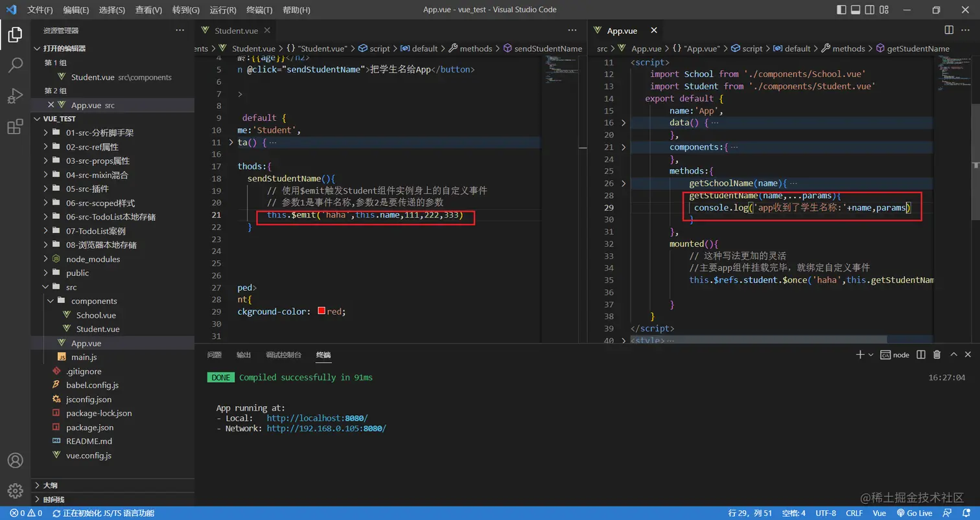Split the App.vue editor to the right
Image resolution: width=980 pixels, height=520 pixels.
click(x=949, y=30)
